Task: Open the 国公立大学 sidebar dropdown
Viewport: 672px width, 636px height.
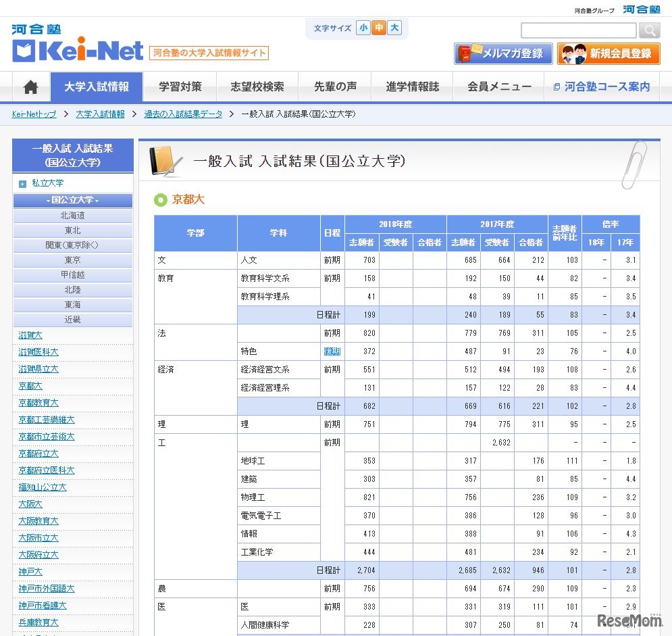Action: [72, 199]
